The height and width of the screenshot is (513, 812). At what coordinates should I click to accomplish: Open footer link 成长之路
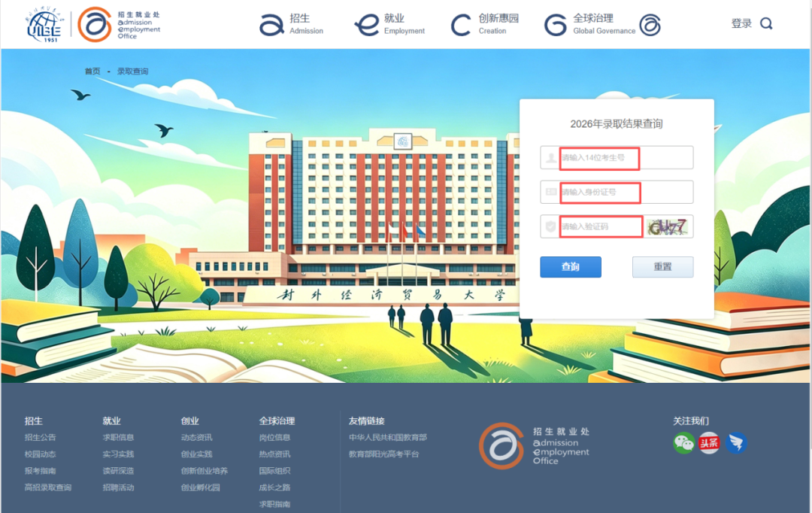click(275, 487)
